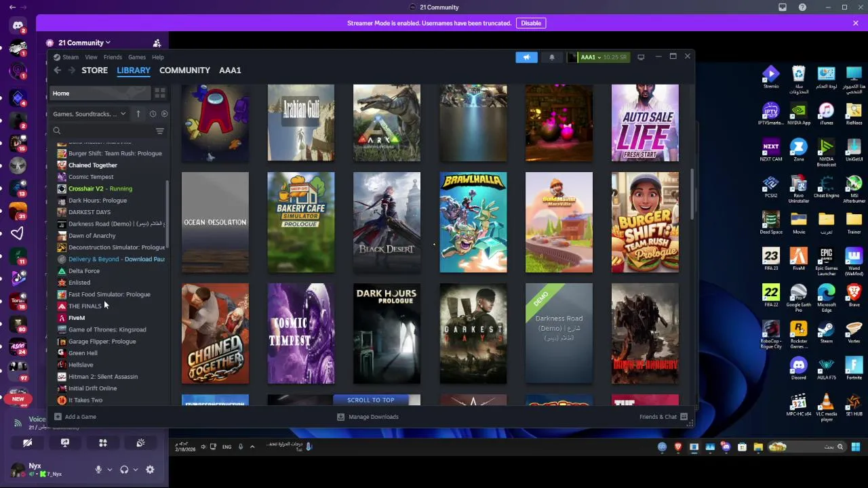Open the Ocean Desolation game tile

tap(215, 222)
